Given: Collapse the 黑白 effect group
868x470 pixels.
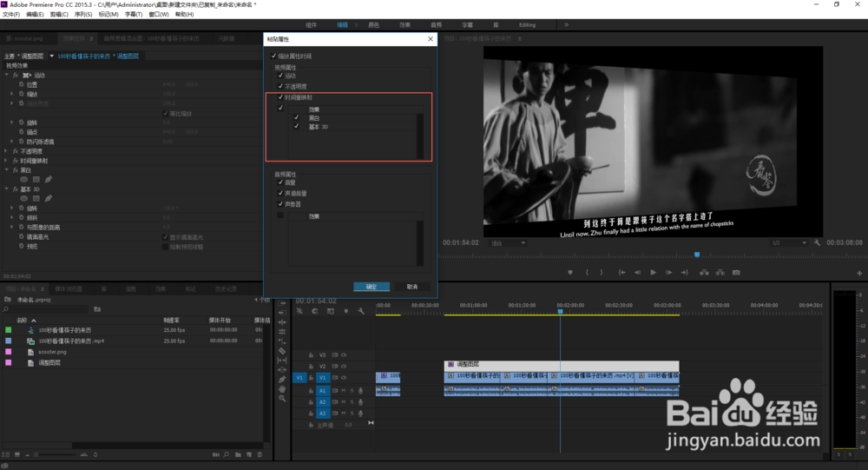Looking at the screenshot, I should tap(7, 169).
